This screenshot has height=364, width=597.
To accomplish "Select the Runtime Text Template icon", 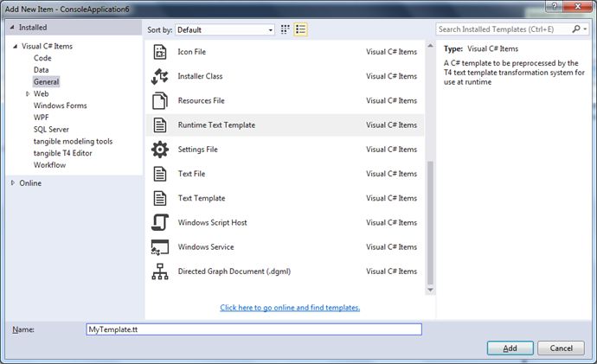I will 160,125.
